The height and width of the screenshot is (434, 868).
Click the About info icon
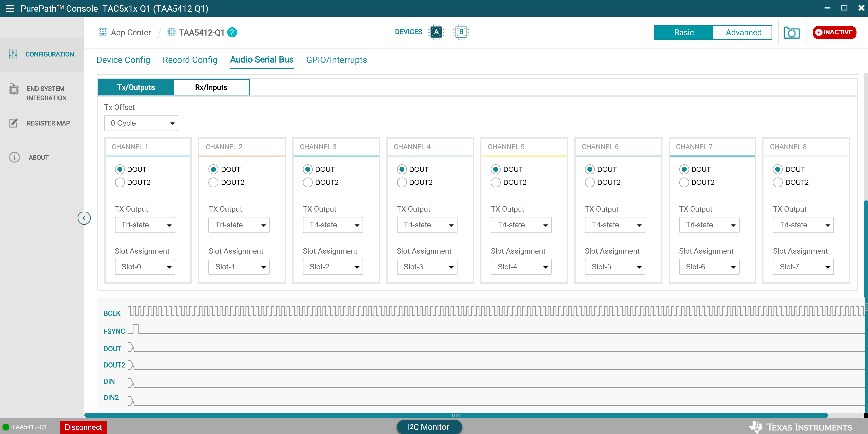(x=14, y=157)
